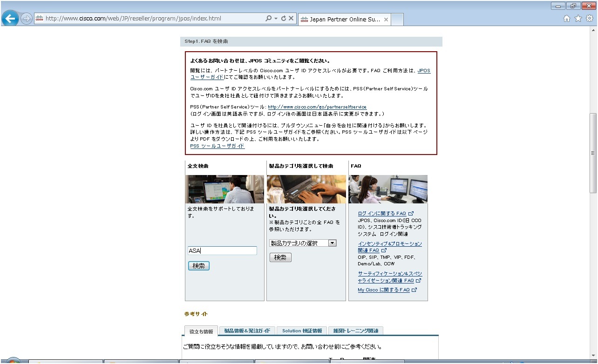598x364 pixels.
Task: Open the PSS ツールユーザガイド link
Action: 217,146
